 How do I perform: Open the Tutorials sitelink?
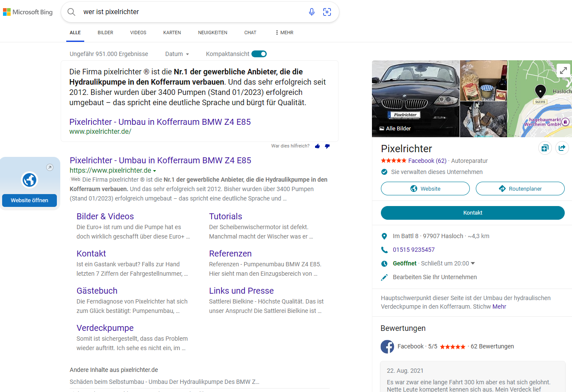pos(226,216)
